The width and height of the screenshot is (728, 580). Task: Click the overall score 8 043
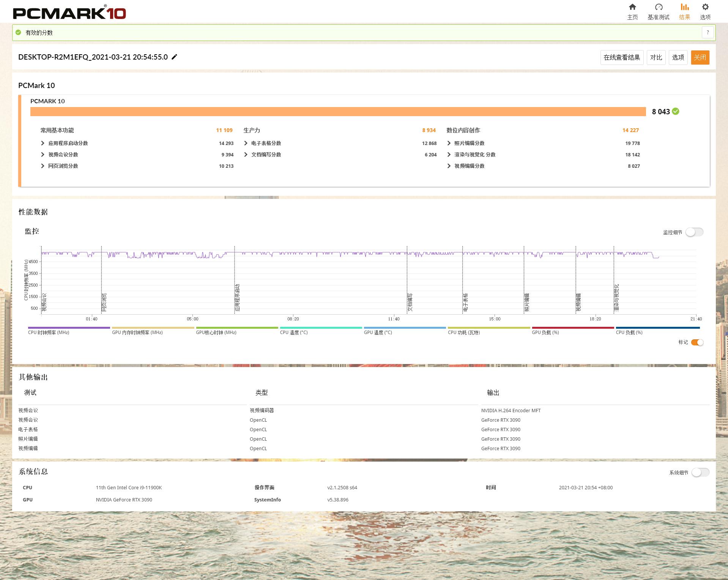tap(661, 112)
